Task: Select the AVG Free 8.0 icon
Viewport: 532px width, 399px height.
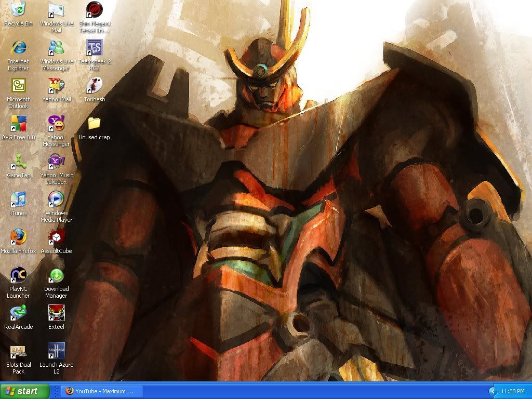Action: coord(18,124)
